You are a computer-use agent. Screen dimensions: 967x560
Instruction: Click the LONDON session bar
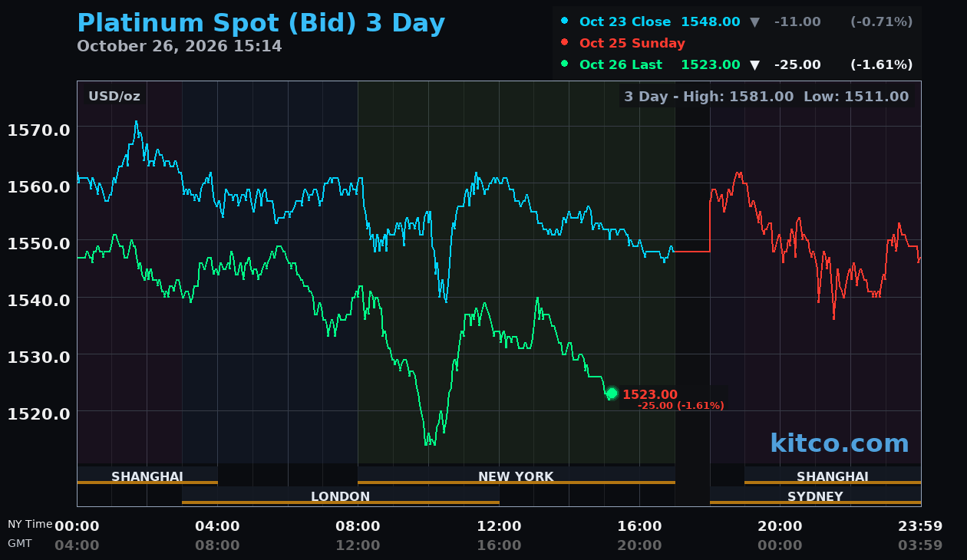click(341, 496)
